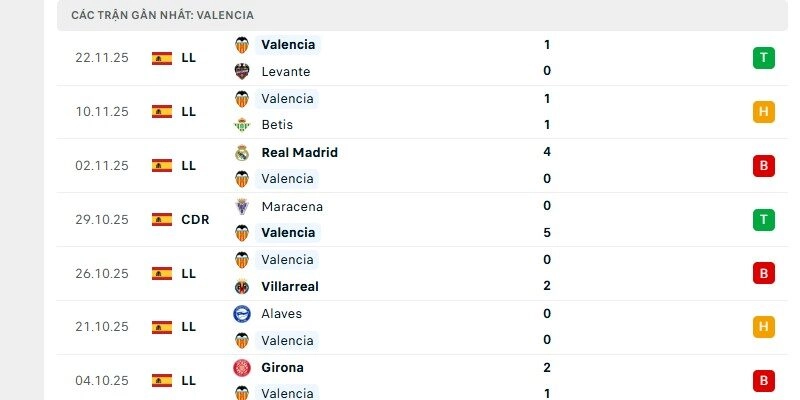Click the orange H badge for Betis match
The image size is (800, 400).
[764, 112]
